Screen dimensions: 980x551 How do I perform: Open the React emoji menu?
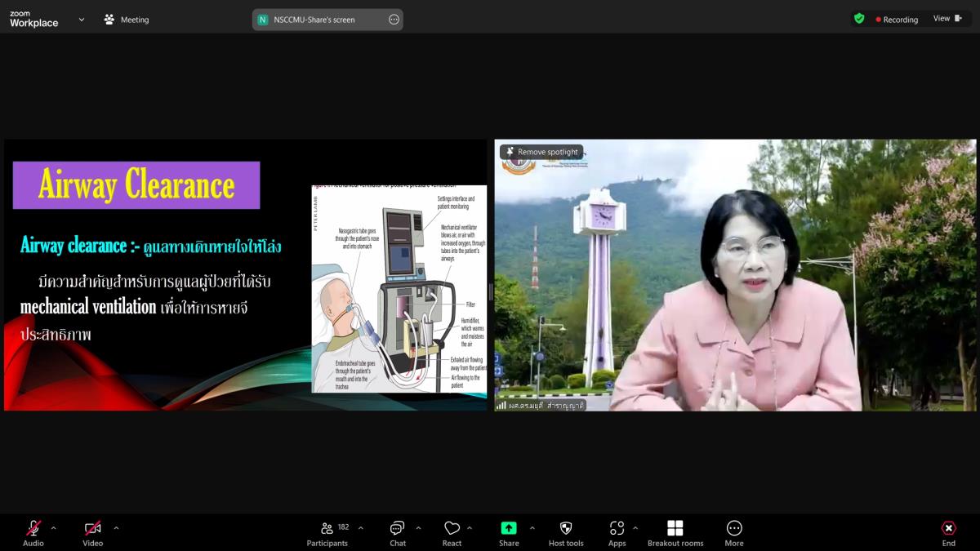click(452, 534)
